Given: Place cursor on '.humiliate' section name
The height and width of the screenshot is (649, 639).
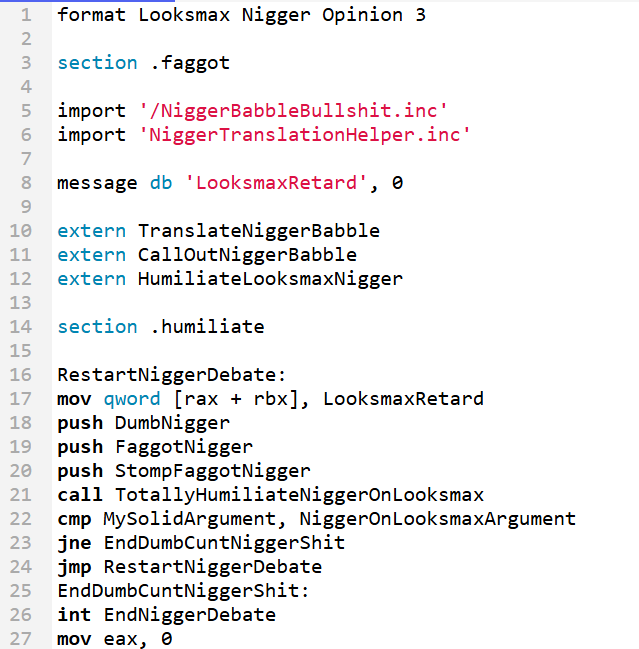Looking at the screenshot, I should pos(208,327).
